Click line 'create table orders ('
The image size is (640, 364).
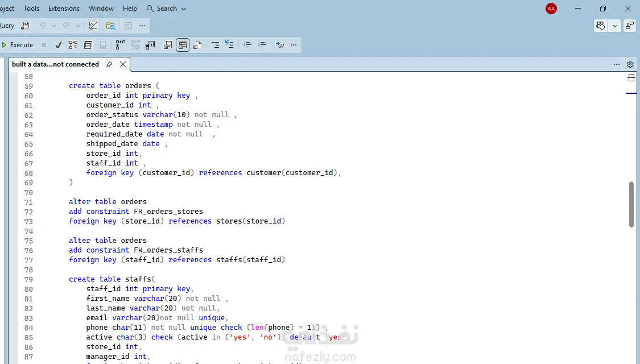click(x=114, y=86)
